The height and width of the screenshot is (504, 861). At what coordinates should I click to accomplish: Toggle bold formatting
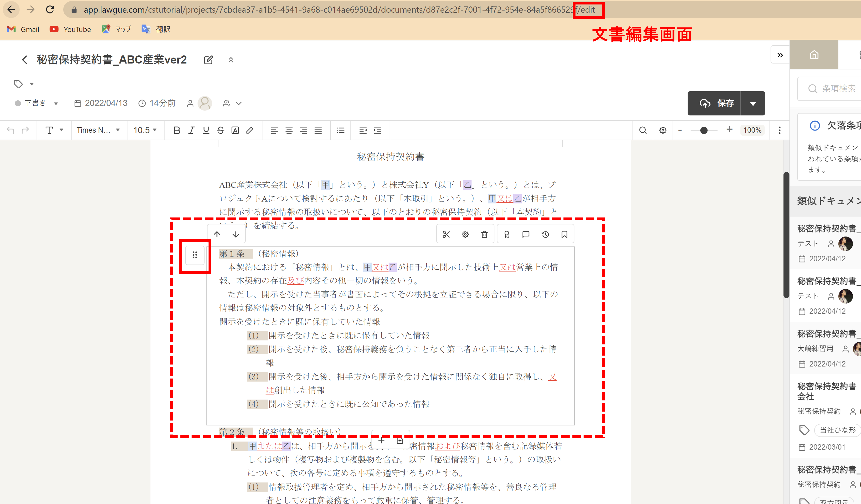(x=177, y=130)
